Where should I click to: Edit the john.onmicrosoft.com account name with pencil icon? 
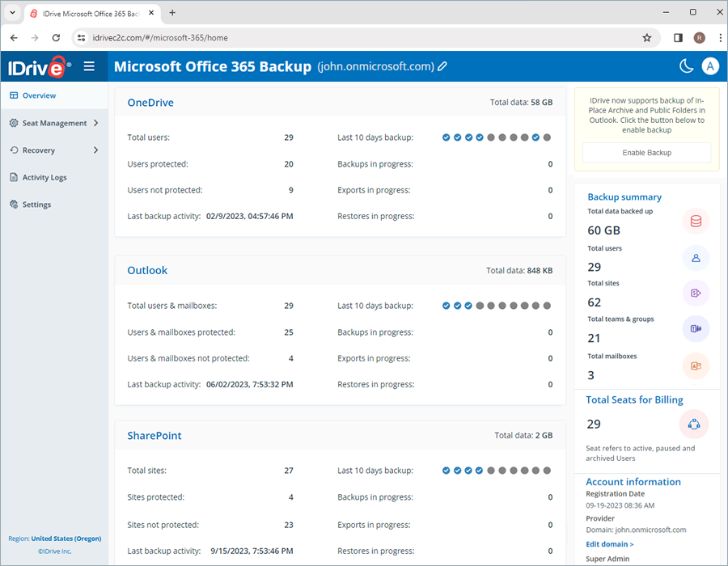point(442,66)
